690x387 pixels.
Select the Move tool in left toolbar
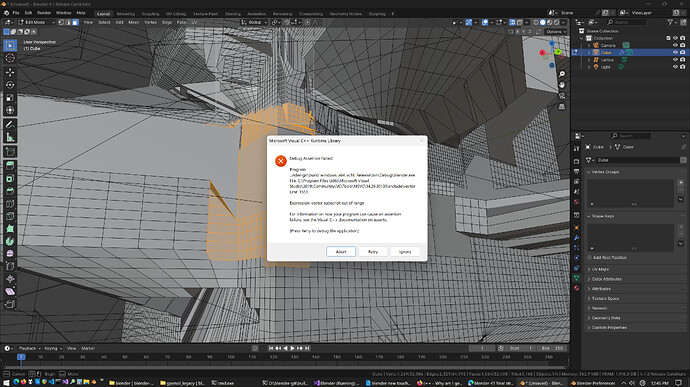coord(10,72)
